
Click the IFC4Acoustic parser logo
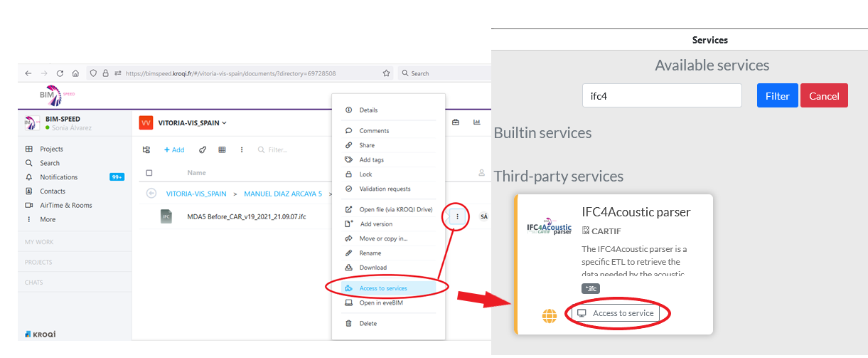point(549,226)
